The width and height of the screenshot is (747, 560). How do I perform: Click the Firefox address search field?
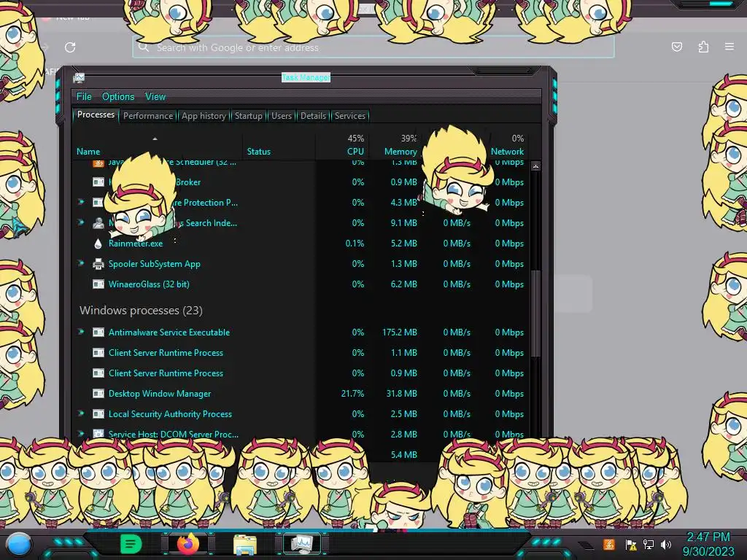(x=373, y=47)
